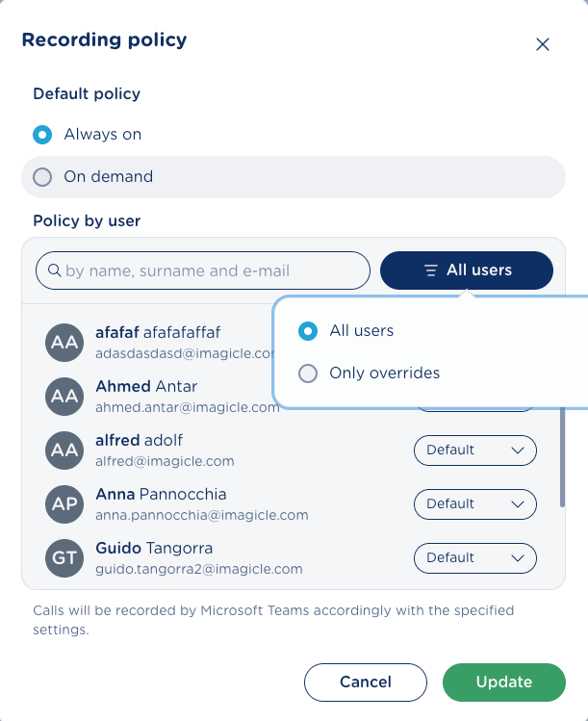Click the filter icon beside All users
Viewport: 588px width, 721px height.
[431, 270]
